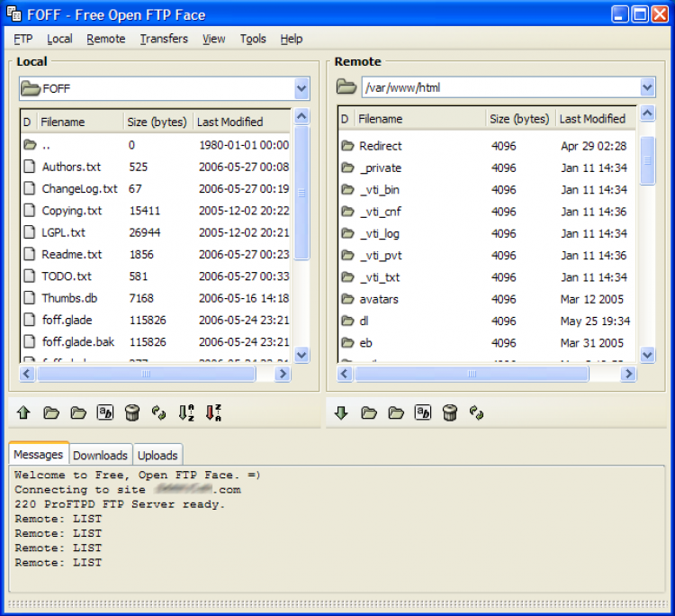Sort local files Z to A
This screenshot has width=675, height=616.
[x=213, y=412]
